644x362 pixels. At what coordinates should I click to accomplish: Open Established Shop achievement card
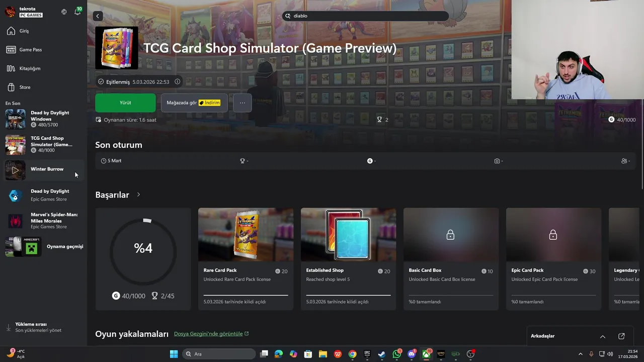coord(349,259)
